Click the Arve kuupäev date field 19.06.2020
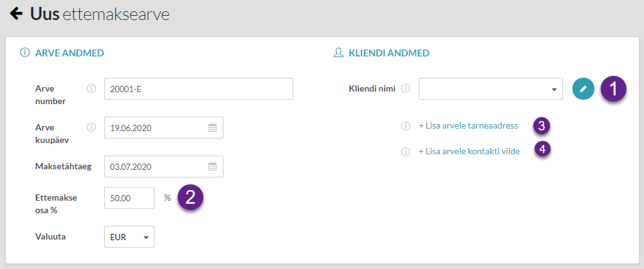 pyautogui.click(x=163, y=127)
